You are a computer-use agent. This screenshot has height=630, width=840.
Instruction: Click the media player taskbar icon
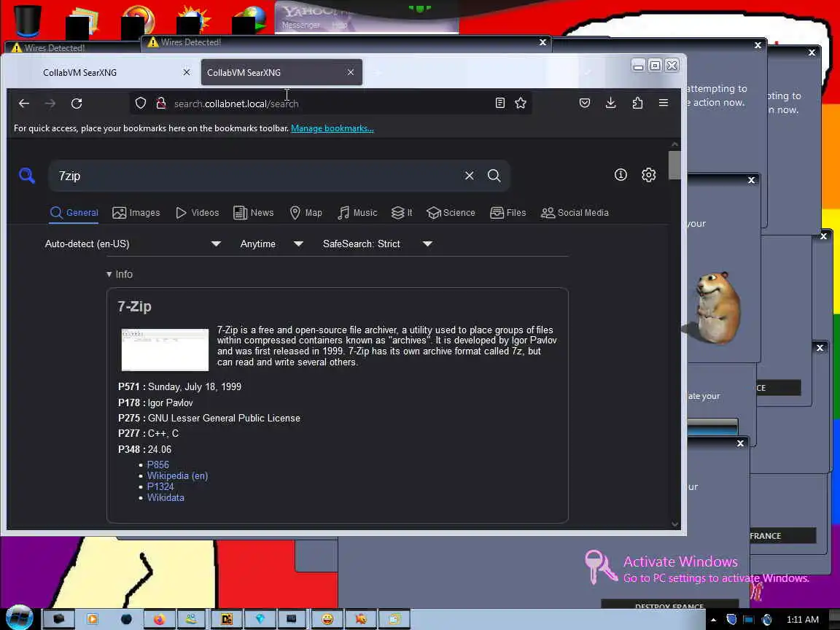[x=92, y=619]
